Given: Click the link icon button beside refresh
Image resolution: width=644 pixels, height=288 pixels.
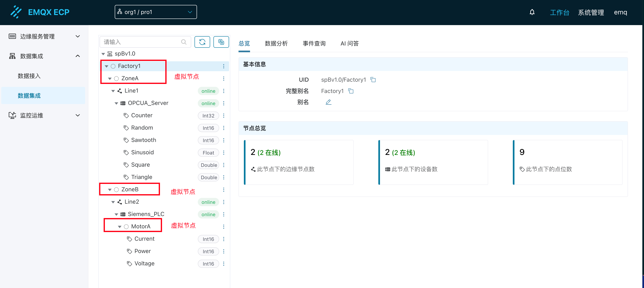Looking at the screenshot, I should coord(221,42).
